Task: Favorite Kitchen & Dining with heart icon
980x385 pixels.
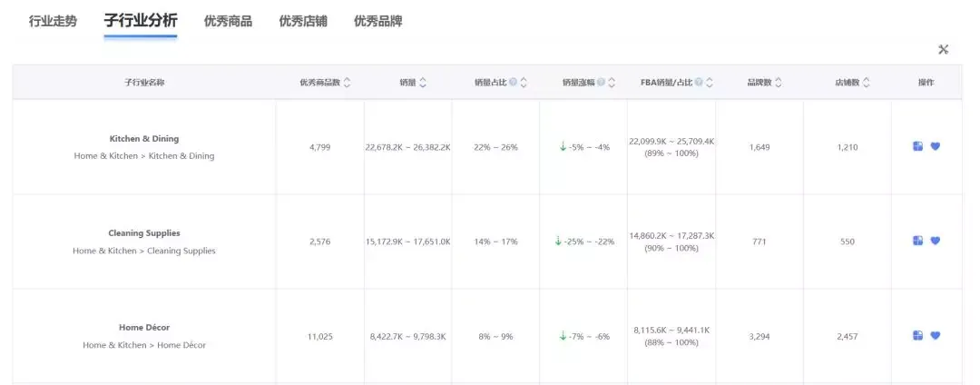Action: (x=935, y=146)
